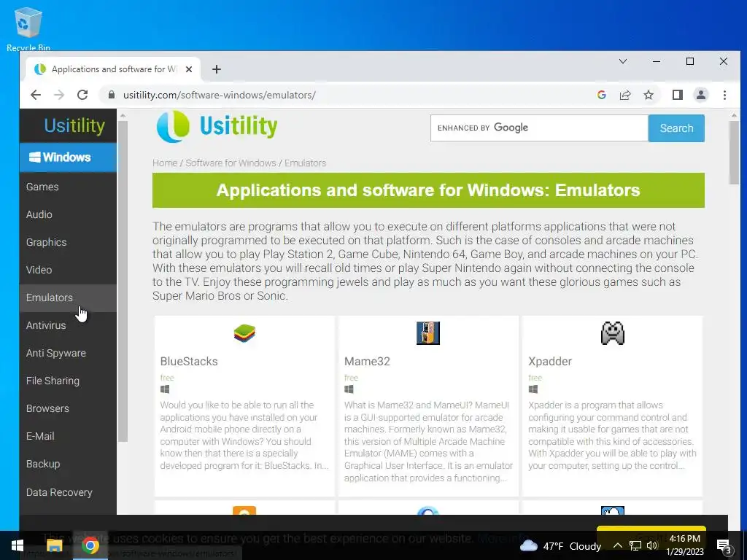Viewport: 747px width, 560px height.
Task: Click the Mame32 arcade icon
Action: 427,333
